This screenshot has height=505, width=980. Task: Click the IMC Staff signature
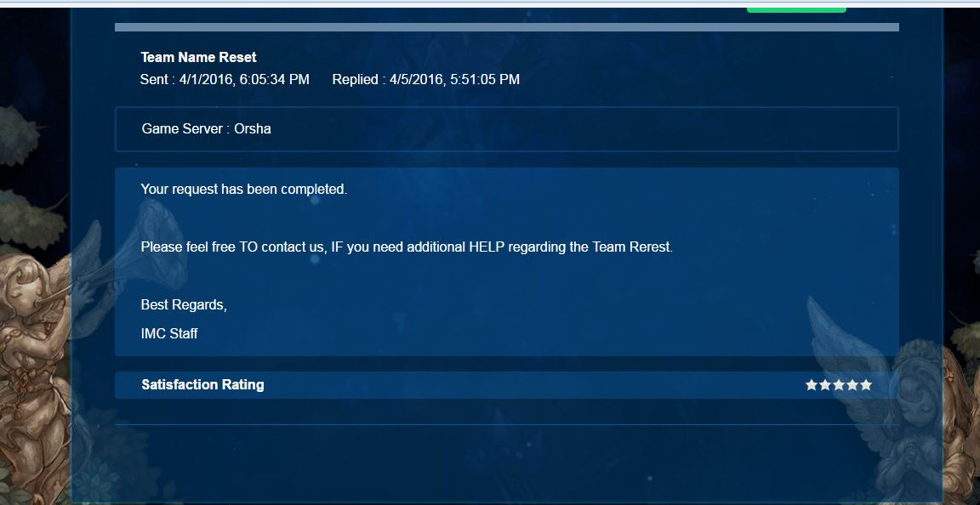(x=169, y=333)
